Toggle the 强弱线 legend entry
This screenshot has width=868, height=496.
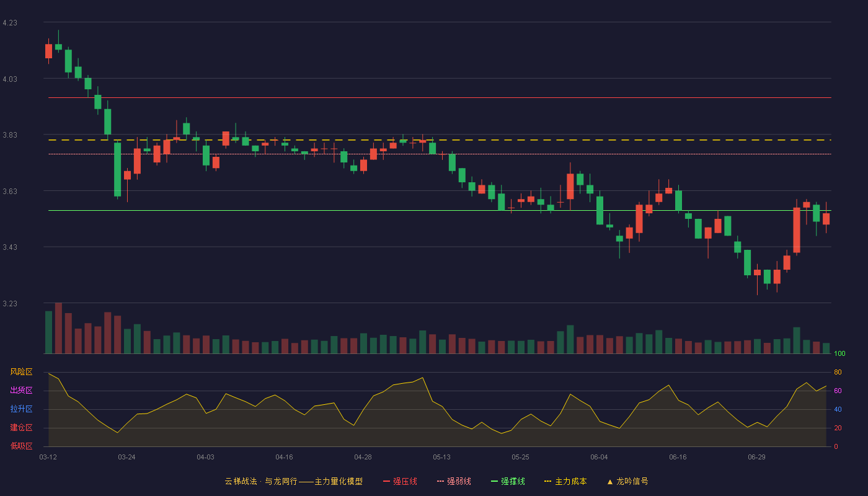click(x=454, y=481)
